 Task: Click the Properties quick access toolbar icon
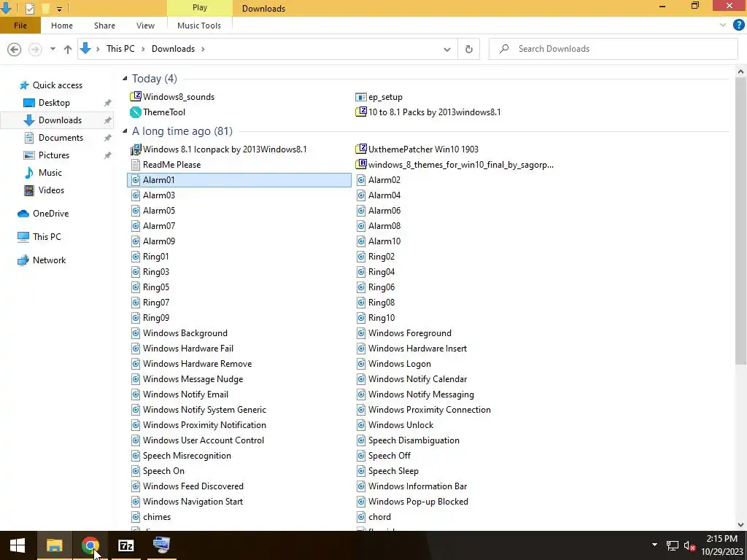[29, 8]
